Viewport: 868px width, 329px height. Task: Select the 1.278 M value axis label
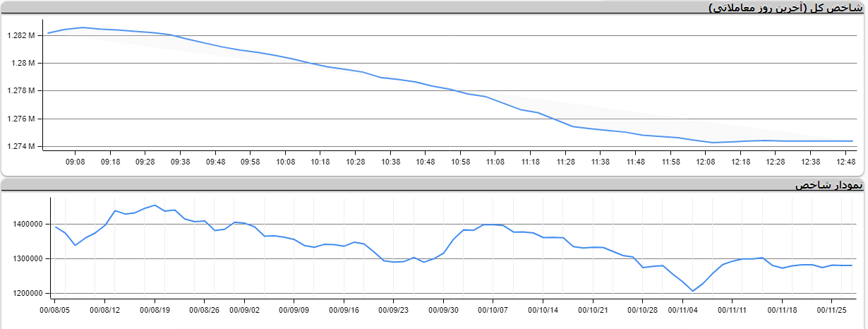point(21,91)
